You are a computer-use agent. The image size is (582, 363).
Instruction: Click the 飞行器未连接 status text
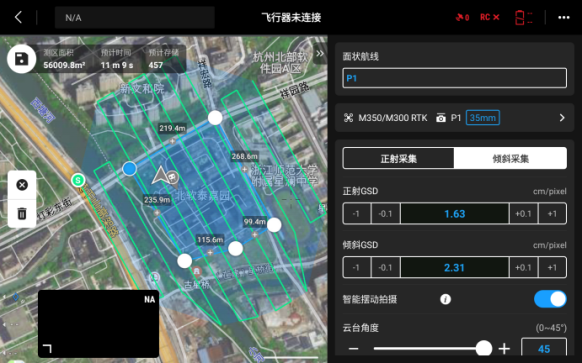point(291,17)
